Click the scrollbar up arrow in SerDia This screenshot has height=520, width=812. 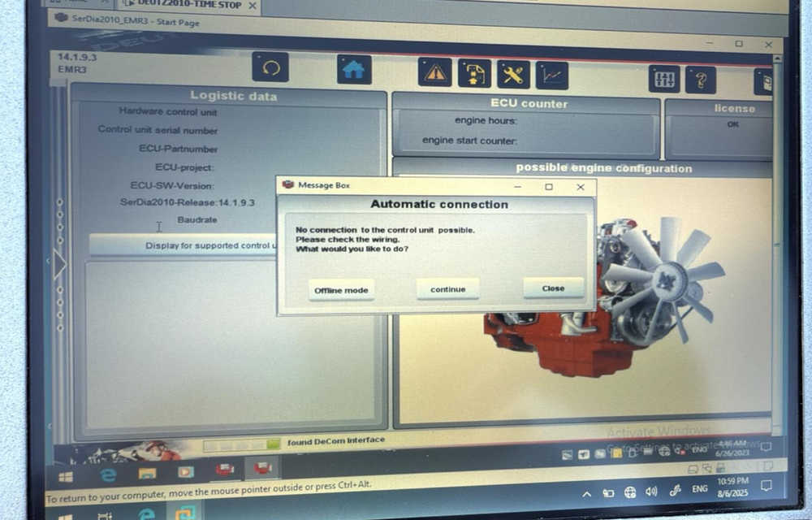click(x=775, y=59)
